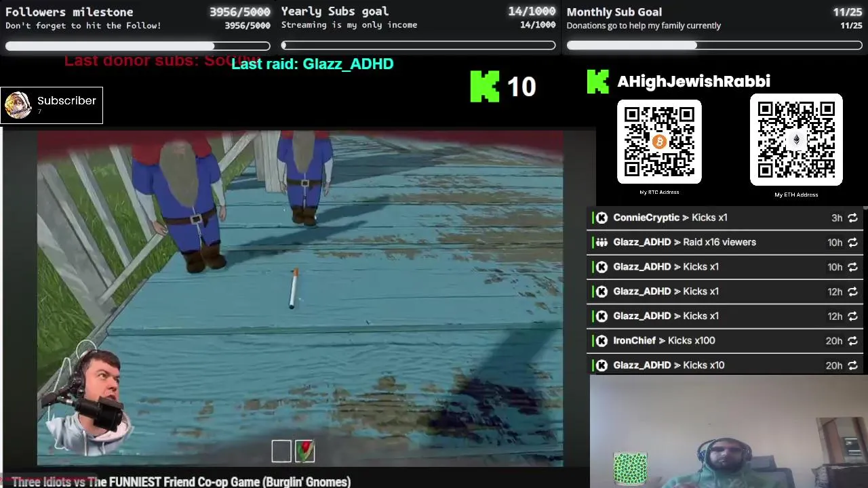Screen dimensions: 868x488
Task: Click 'Raid x16 viewers' event text
Action: 719,242
